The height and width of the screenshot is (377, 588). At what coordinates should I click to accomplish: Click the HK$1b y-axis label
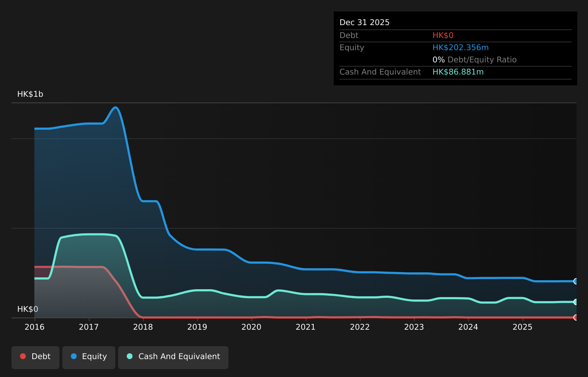30,94
